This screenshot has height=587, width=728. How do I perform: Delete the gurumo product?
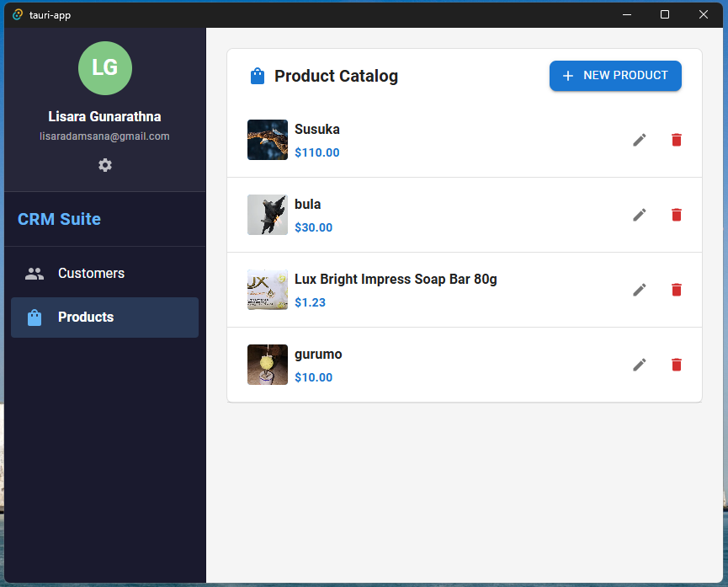pos(676,365)
